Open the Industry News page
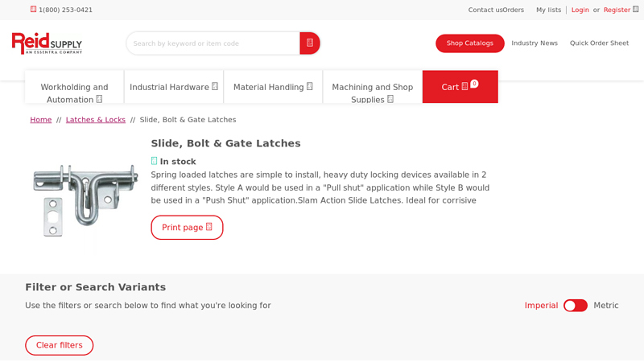This screenshot has height=362, width=644. click(x=535, y=43)
